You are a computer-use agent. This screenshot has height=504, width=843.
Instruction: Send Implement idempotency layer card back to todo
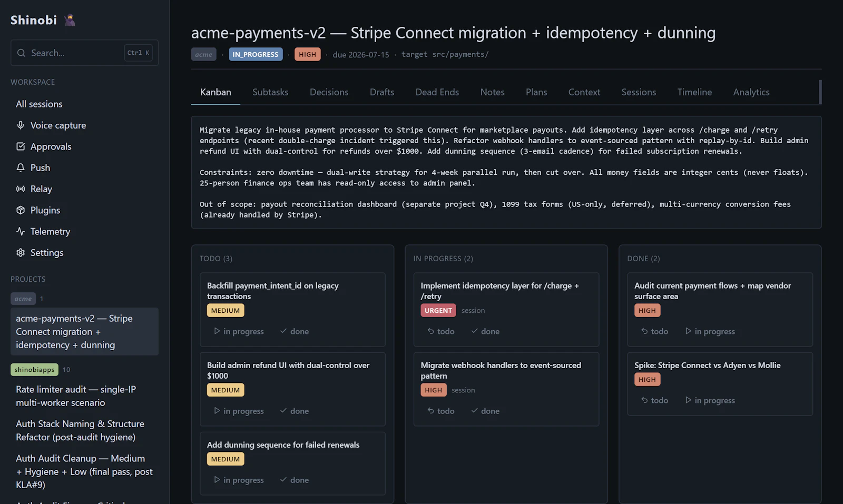coord(441,331)
